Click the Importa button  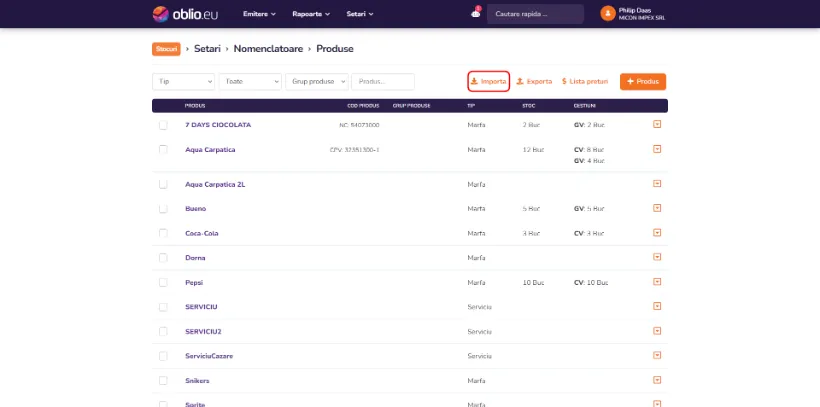pyautogui.click(x=488, y=82)
